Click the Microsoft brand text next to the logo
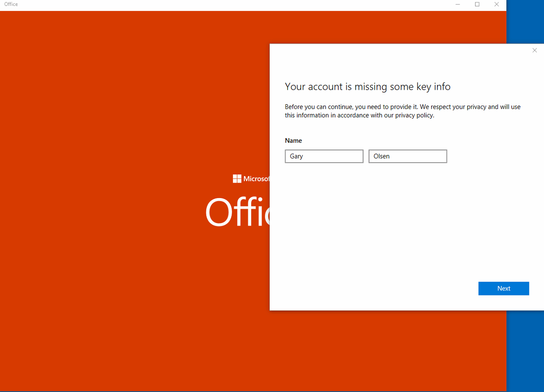544x392 pixels. point(255,179)
